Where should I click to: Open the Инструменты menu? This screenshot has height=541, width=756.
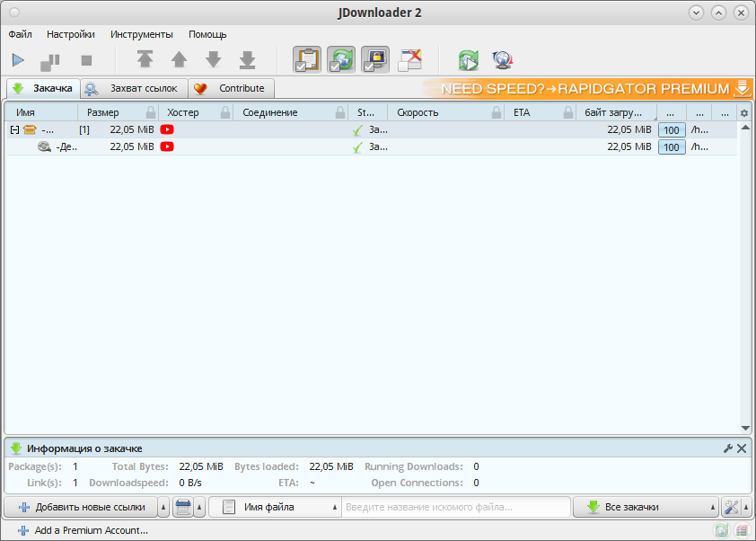pos(142,34)
